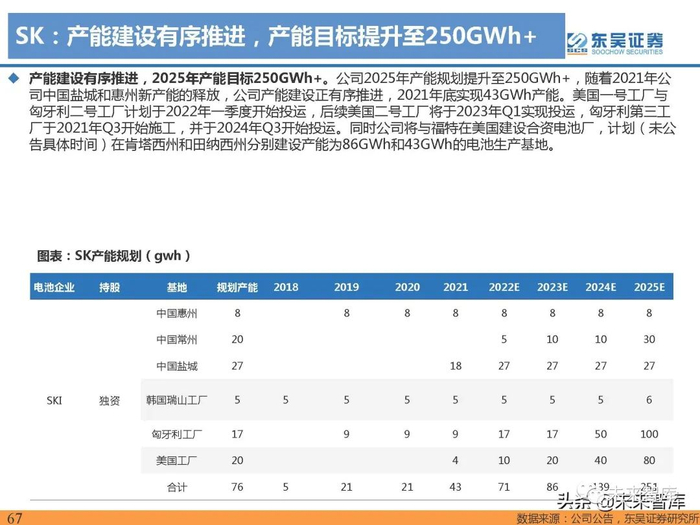This screenshot has height=525, width=700.
Task: Click the data source note '数据来源：公司公告'
Action: [566, 519]
